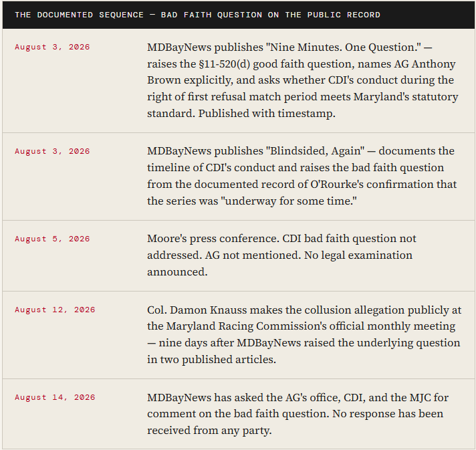The image size is (476, 450).
Task: Click 'right of first refusal match period' text
Action: pos(232,97)
